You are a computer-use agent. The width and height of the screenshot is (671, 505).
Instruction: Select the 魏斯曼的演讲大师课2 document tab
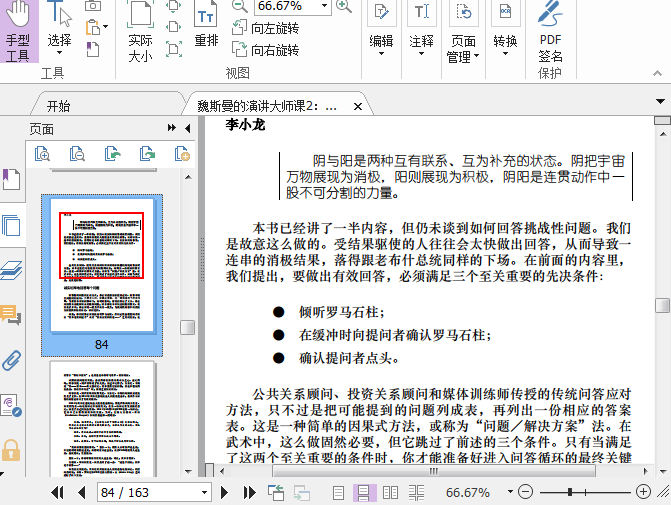(x=267, y=106)
